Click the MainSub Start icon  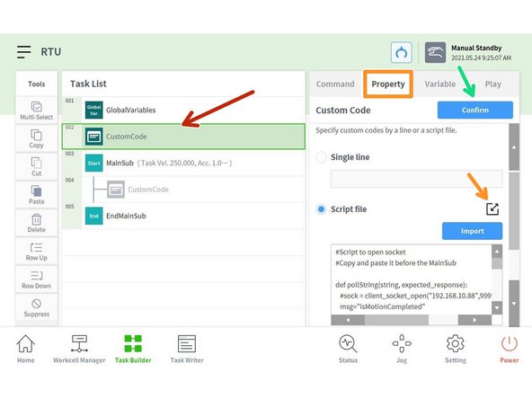point(94,163)
